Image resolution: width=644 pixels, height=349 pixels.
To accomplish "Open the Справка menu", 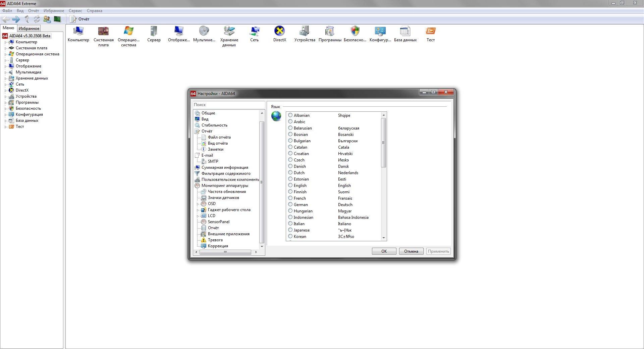I will (x=94, y=11).
